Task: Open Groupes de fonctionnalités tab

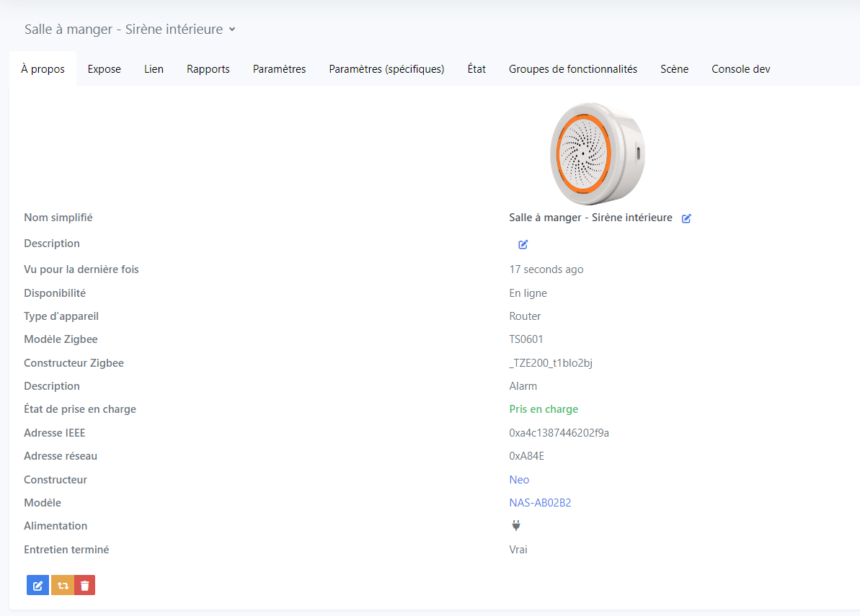Action: [572, 69]
